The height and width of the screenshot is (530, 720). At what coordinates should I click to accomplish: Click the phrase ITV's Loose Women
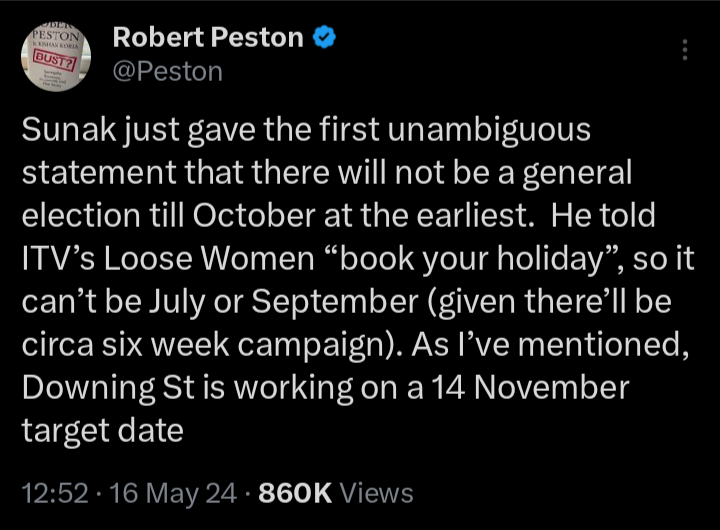click(168, 259)
